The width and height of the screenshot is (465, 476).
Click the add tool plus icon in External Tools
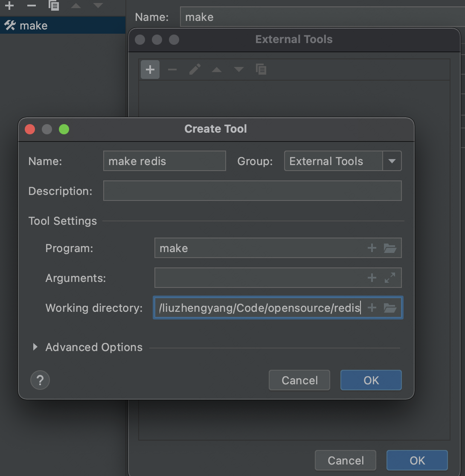[x=150, y=70]
